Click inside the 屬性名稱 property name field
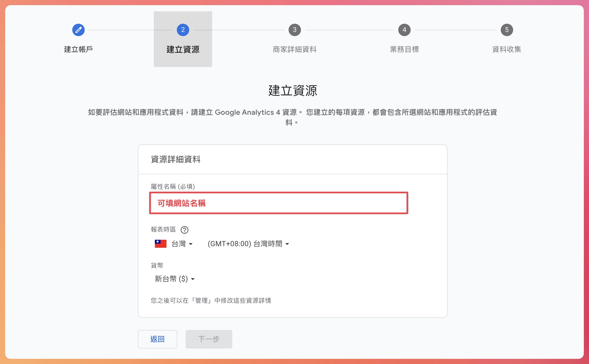This screenshot has height=364, width=589. (278, 203)
